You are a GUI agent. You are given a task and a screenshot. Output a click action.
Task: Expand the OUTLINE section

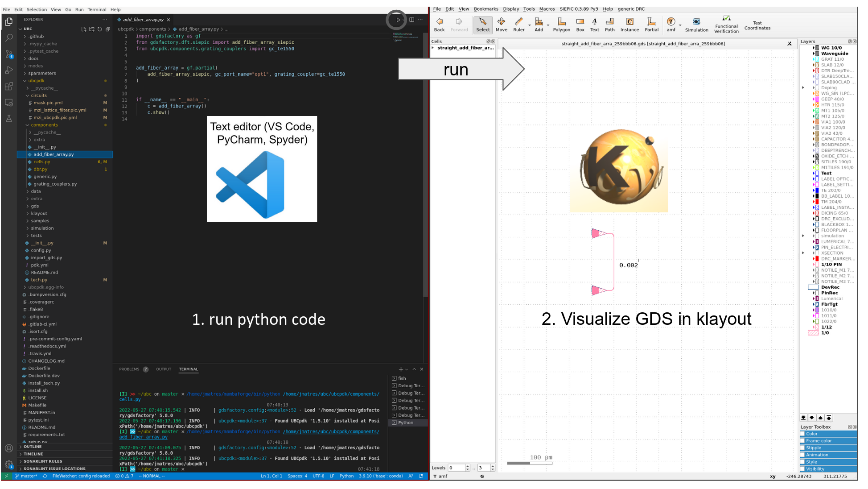33,447
